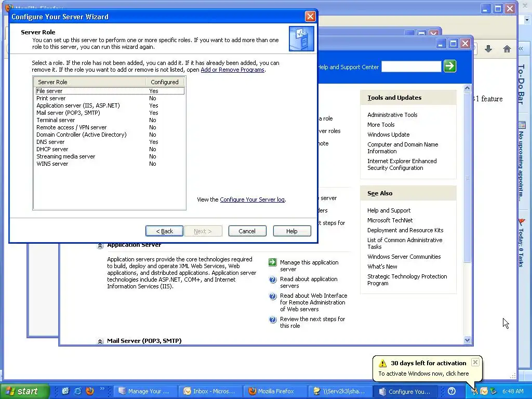Select the DNS server role row

[110, 142]
